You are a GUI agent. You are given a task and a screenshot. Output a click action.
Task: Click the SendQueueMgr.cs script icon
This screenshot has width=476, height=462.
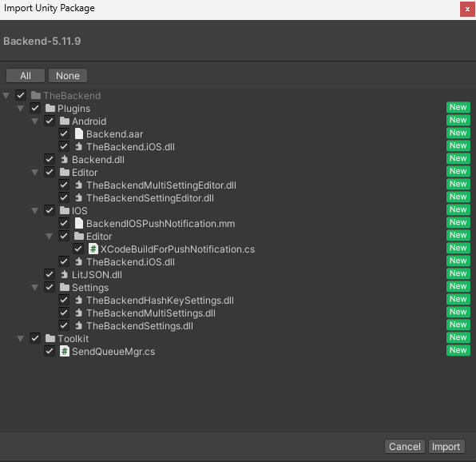(x=65, y=351)
